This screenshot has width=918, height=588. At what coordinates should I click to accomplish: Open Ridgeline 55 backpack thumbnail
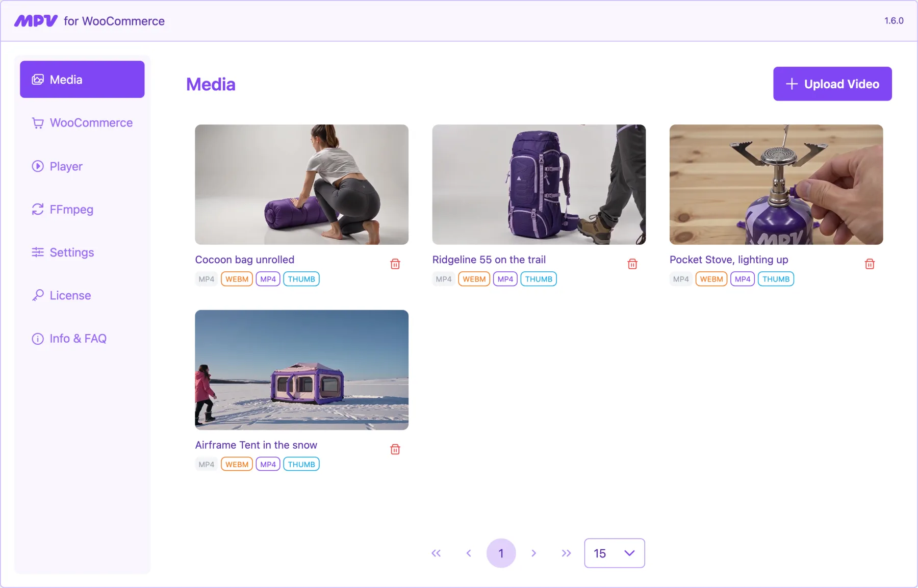pyautogui.click(x=539, y=185)
